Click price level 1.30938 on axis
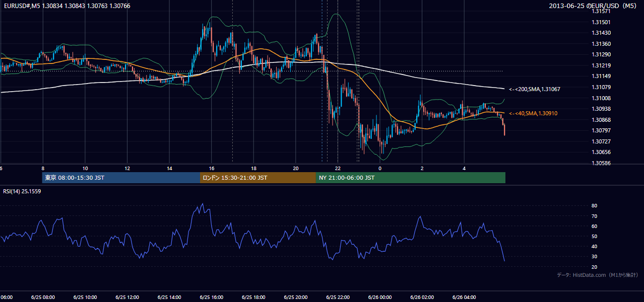The image size is (644, 302). click(601, 109)
